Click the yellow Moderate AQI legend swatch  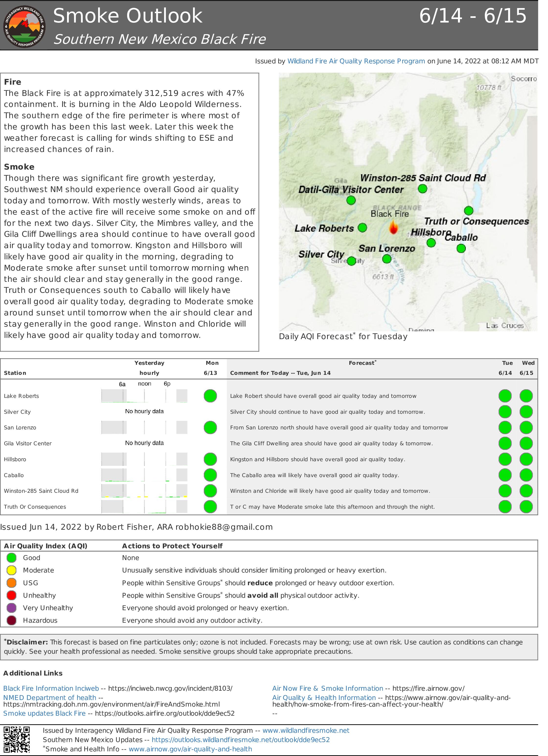(x=12, y=570)
